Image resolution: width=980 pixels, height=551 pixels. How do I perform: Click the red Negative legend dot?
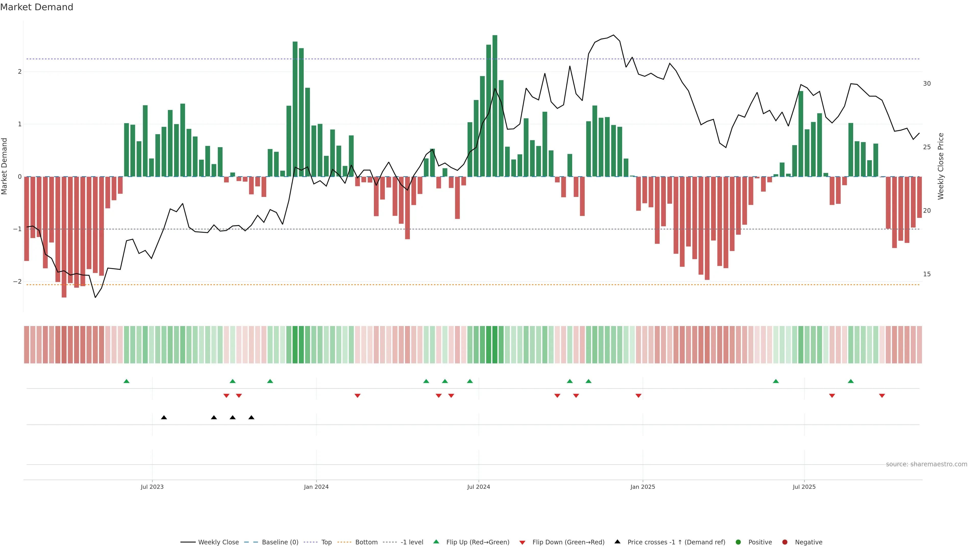(x=785, y=542)
